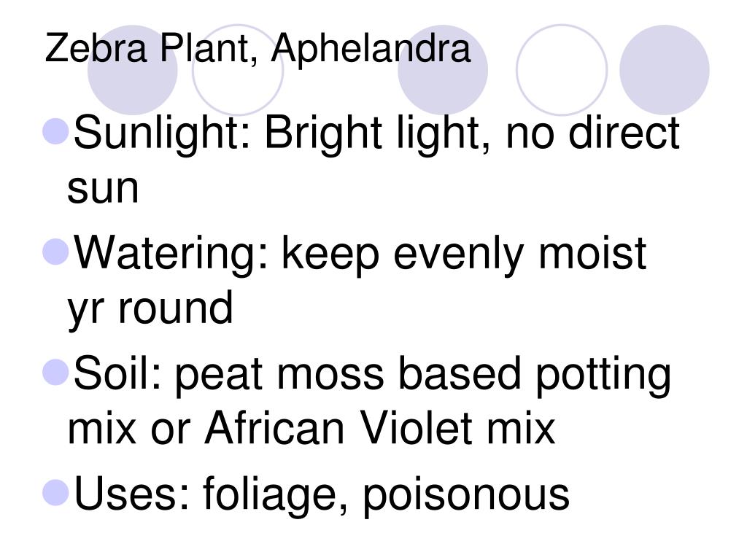Click the word 'sun' on the second line
The width and height of the screenshot is (747, 560).
tap(103, 189)
